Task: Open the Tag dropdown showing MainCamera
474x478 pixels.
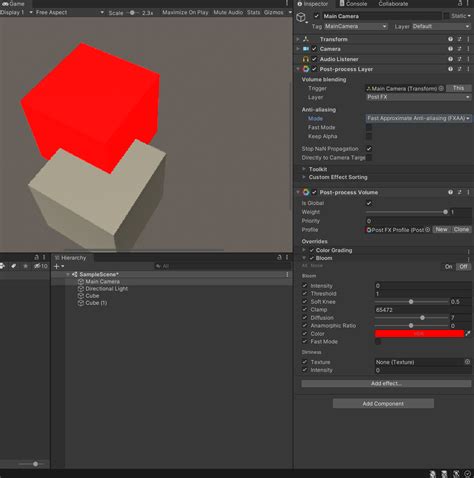Action: pyautogui.click(x=356, y=26)
